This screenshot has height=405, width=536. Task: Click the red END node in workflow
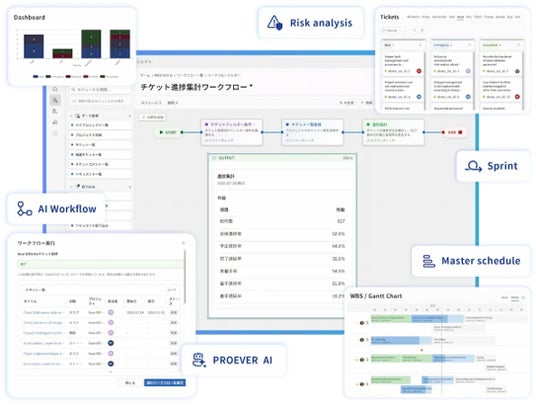(x=453, y=132)
